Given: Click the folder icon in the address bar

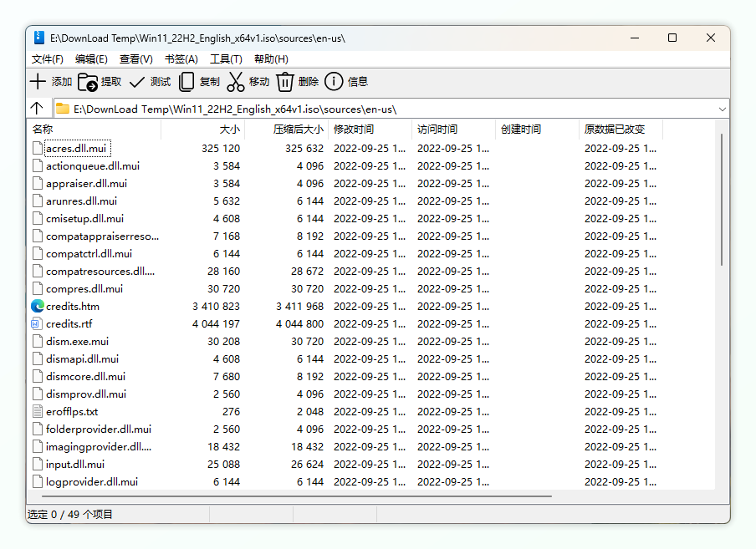Looking at the screenshot, I should coord(62,108).
